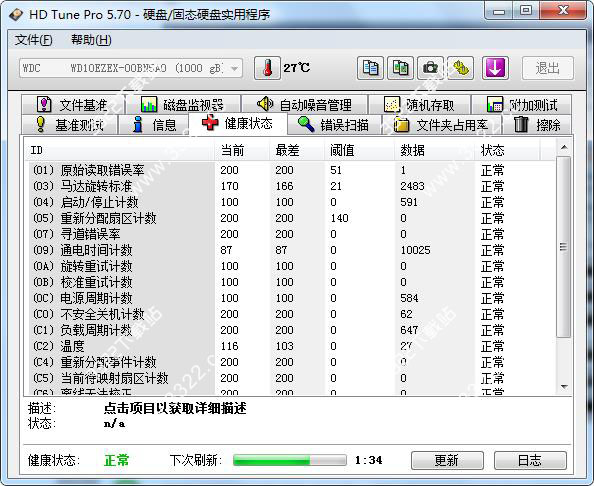Click the copy screenshot toolbar icon
Image resolution: width=594 pixels, height=486 pixels.
tap(400, 68)
